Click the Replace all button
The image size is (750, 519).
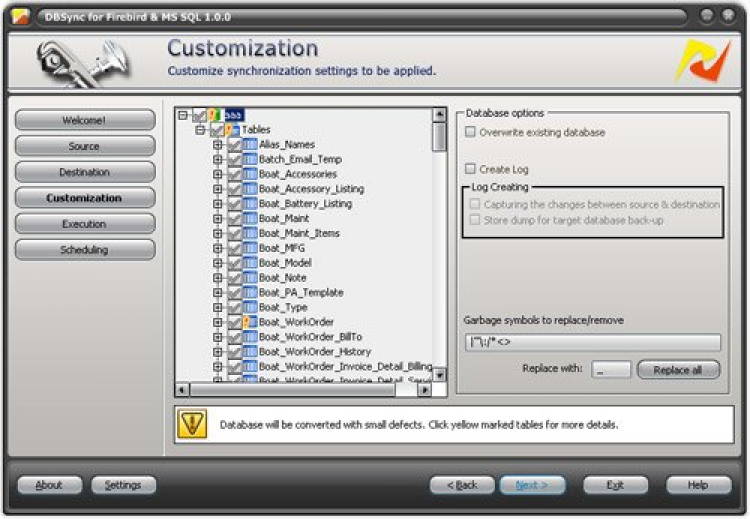point(678,370)
